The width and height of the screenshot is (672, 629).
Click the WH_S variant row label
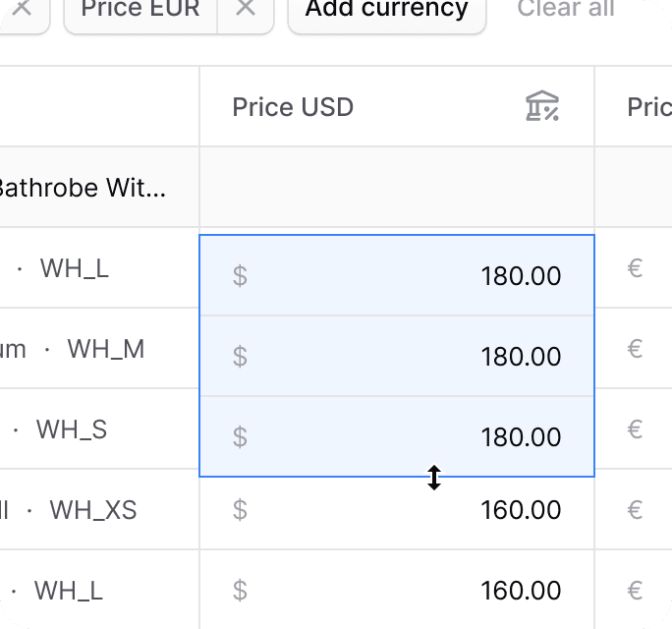72,429
